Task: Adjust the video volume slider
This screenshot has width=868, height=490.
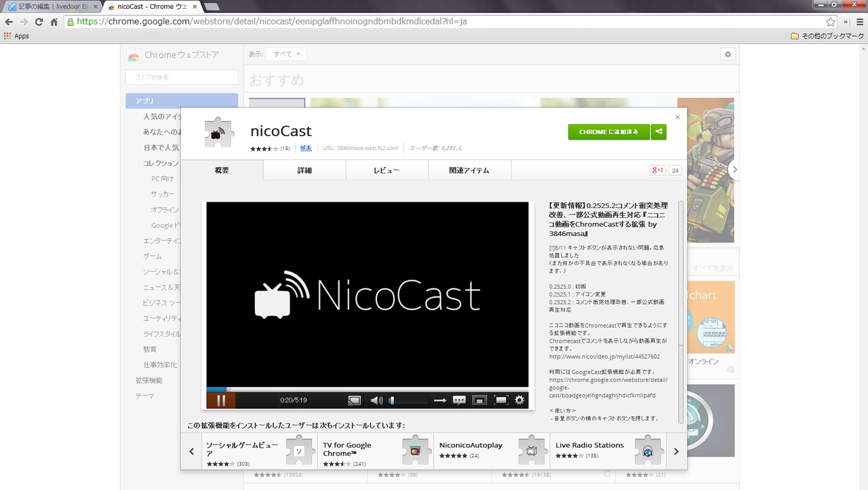Action: pos(408,400)
